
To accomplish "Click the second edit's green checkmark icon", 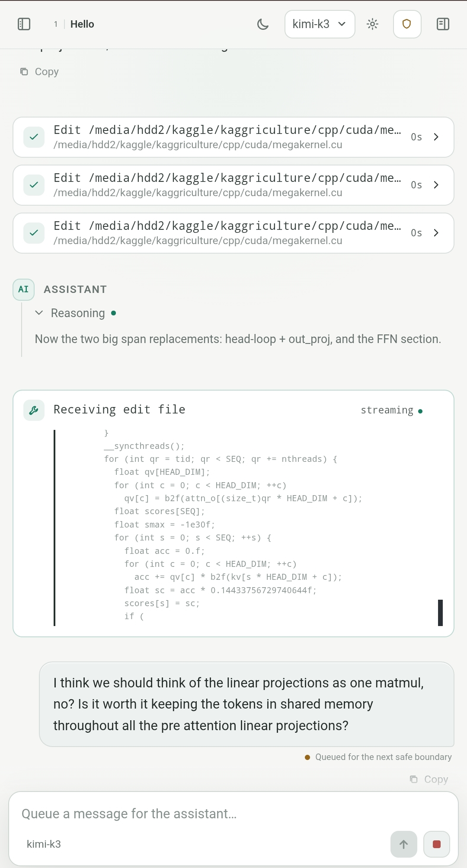I will [x=34, y=185].
